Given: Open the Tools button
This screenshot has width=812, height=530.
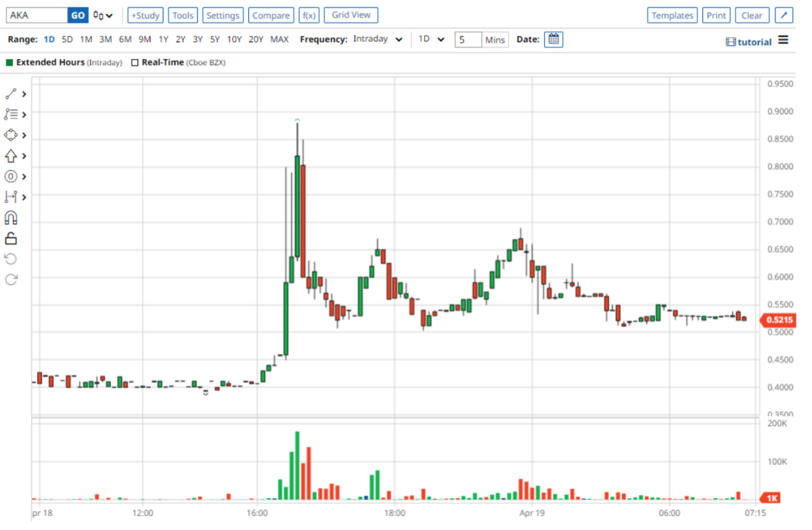Looking at the screenshot, I should (x=183, y=15).
